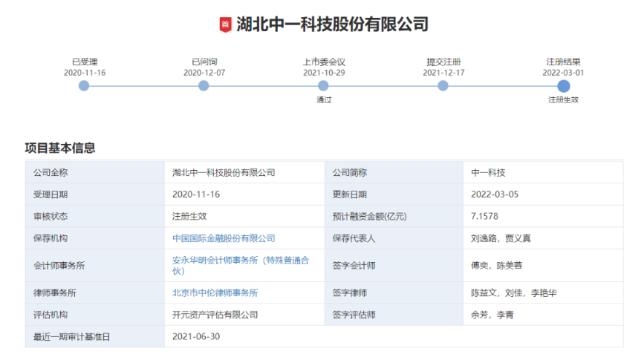Screen dimensions: 644x360
Task: Click the 提交注册 stage label
Action: pos(443,62)
